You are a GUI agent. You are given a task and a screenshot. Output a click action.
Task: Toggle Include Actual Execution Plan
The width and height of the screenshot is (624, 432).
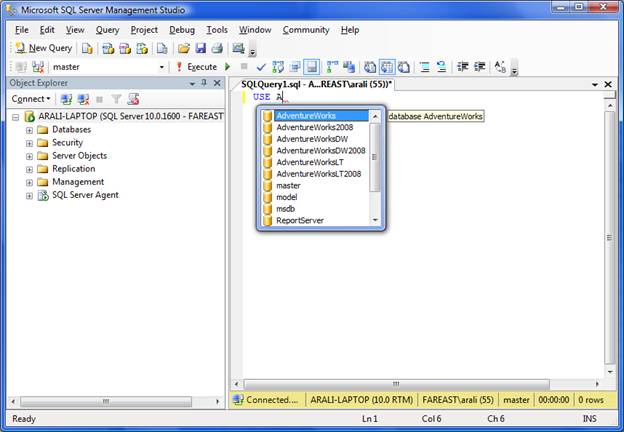pos(332,67)
